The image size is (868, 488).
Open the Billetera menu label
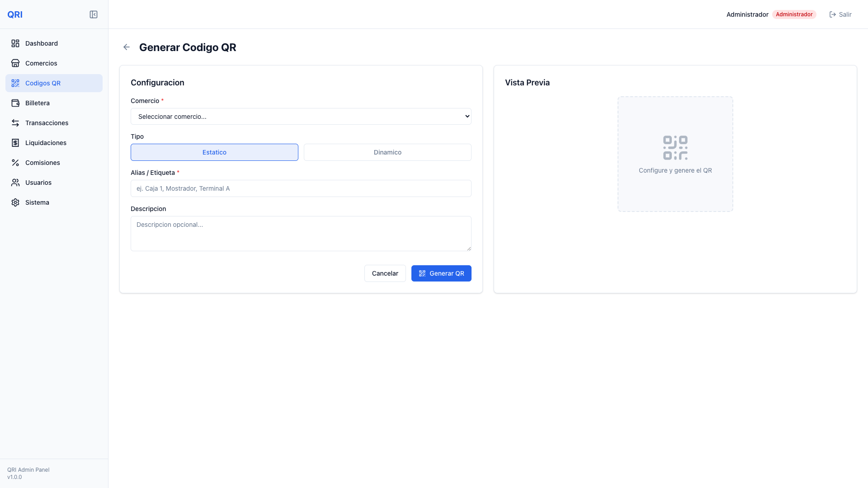click(38, 103)
